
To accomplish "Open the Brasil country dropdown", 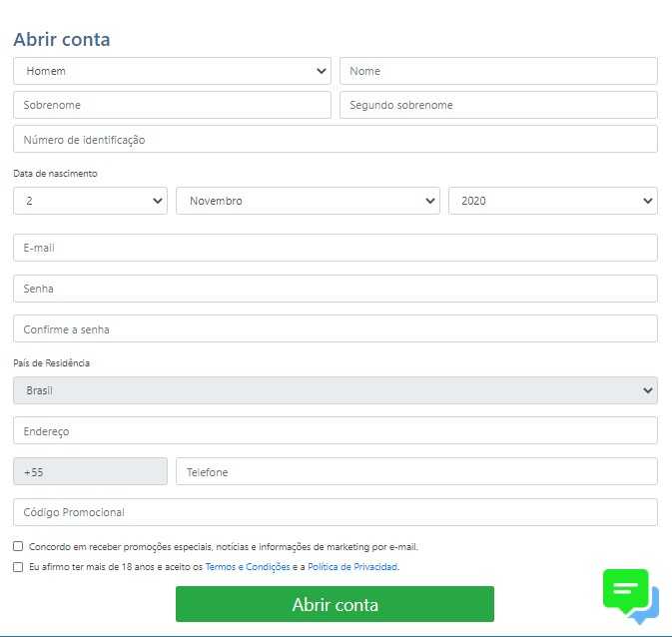I will tap(336, 390).
